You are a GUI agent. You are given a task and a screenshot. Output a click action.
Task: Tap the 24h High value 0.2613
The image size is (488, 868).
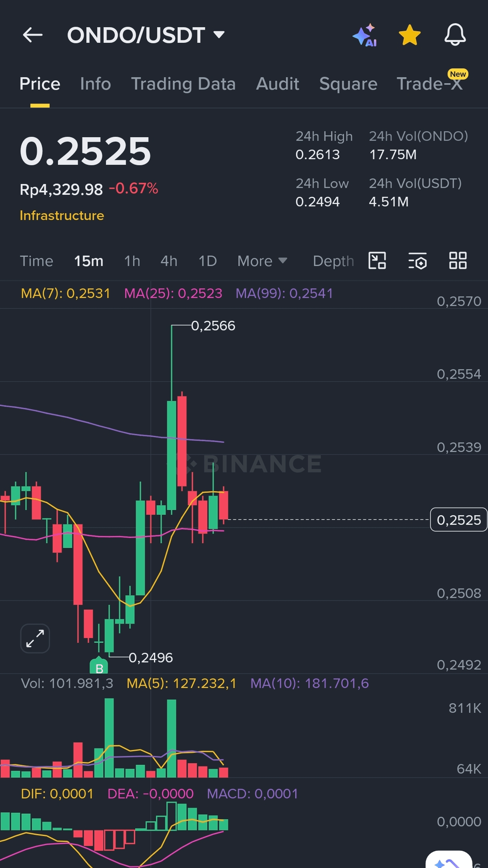pos(318,154)
